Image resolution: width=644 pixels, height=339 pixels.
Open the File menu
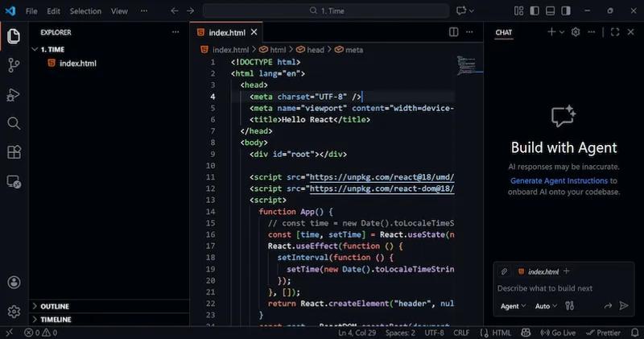(x=31, y=11)
